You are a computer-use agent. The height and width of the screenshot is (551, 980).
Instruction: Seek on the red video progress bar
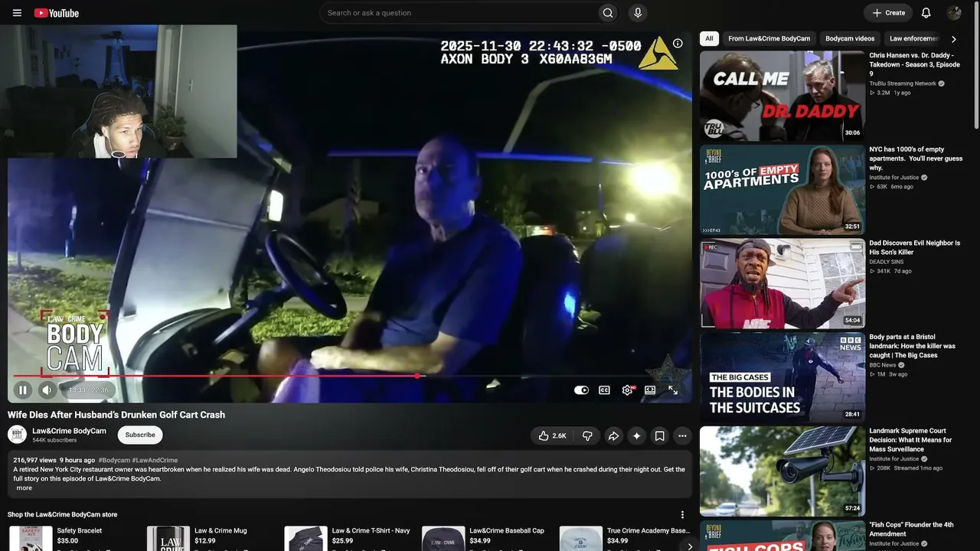[x=350, y=376]
